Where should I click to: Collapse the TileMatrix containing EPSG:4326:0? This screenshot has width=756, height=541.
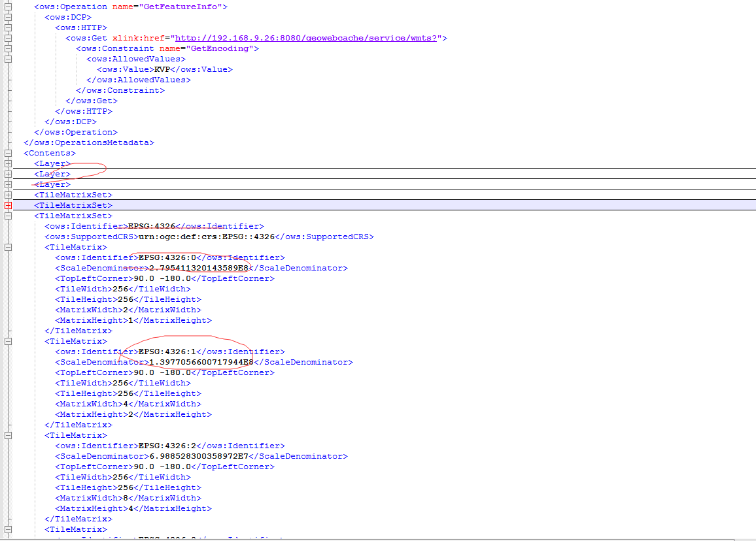8,247
